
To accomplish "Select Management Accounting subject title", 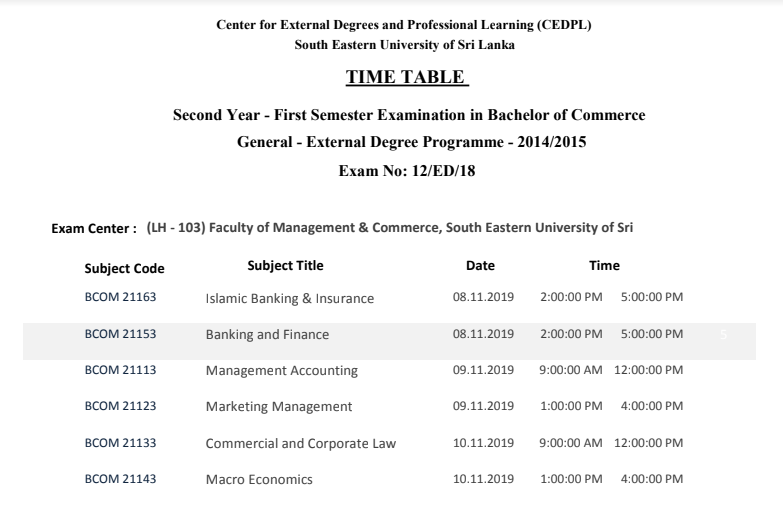I will coord(282,371).
